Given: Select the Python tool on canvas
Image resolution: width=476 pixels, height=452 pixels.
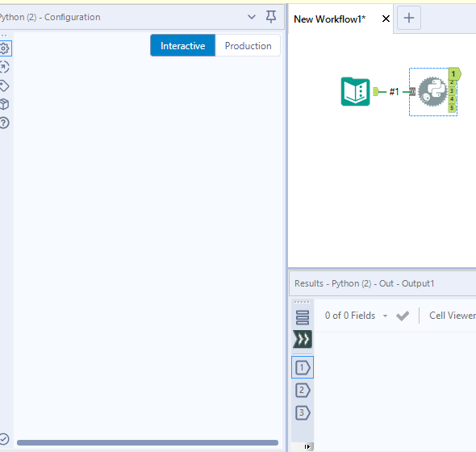Looking at the screenshot, I should point(433,91).
